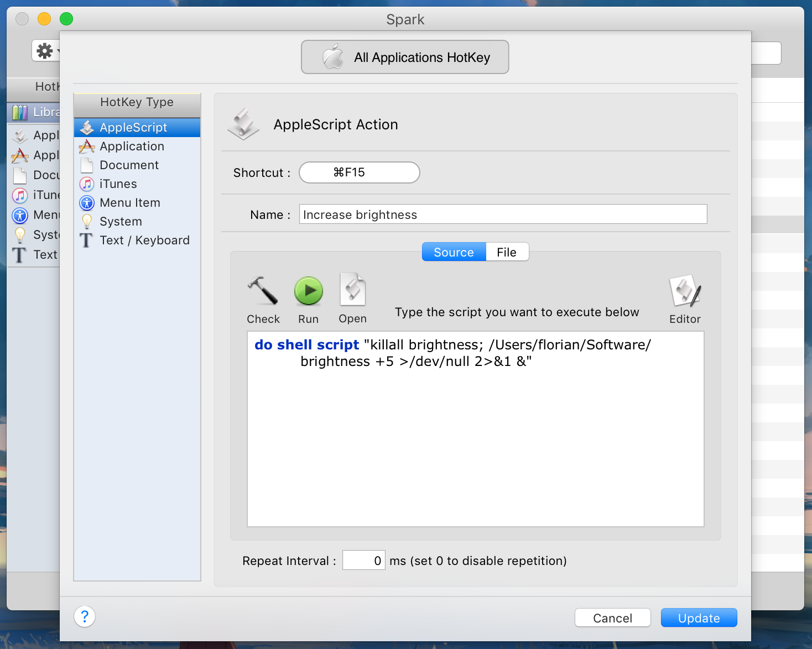Select Library in Spark background sidebar
Image resolution: width=812 pixels, height=649 pixels.
coord(34,112)
